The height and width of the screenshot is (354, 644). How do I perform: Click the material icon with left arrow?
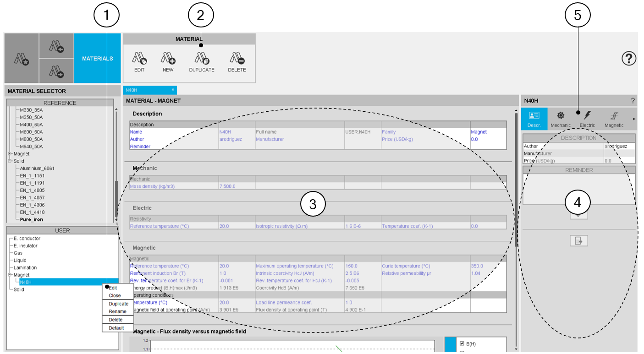pos(56,46)
